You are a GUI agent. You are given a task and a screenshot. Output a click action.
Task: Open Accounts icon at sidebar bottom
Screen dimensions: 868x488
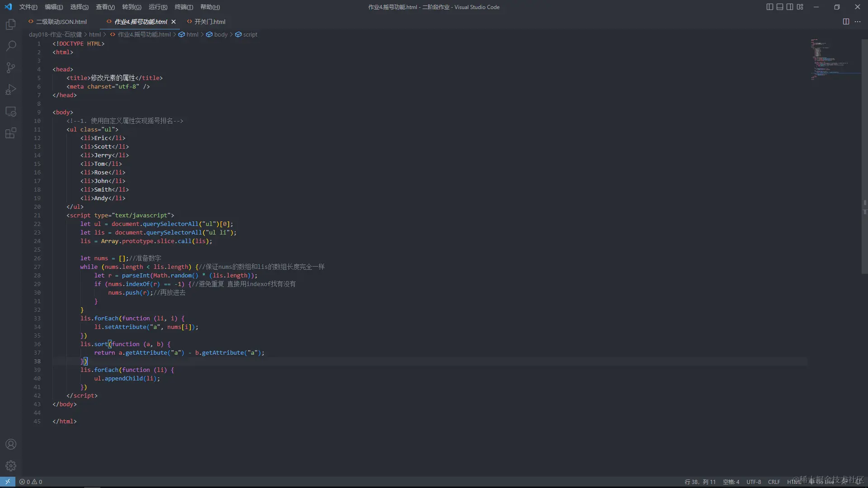tap(11, 444)
